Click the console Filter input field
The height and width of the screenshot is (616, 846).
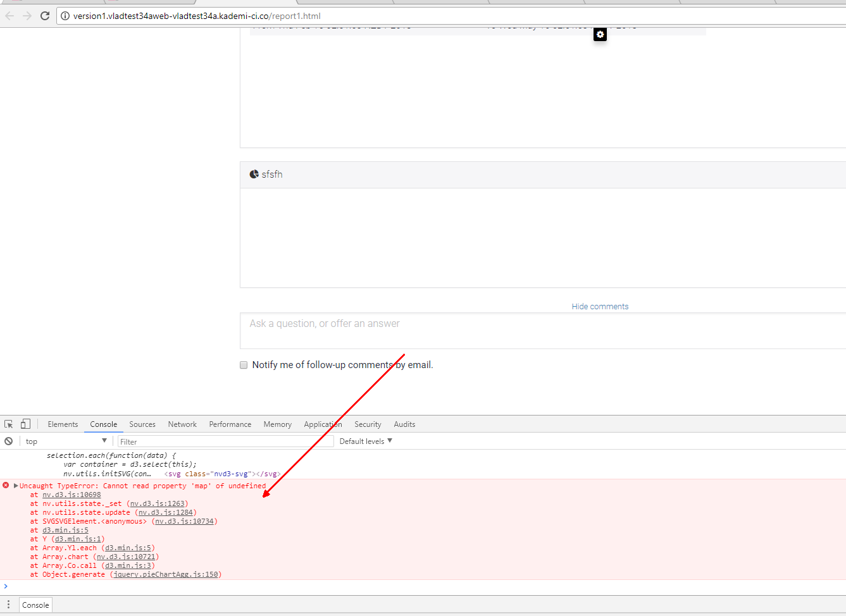point(226,441)
